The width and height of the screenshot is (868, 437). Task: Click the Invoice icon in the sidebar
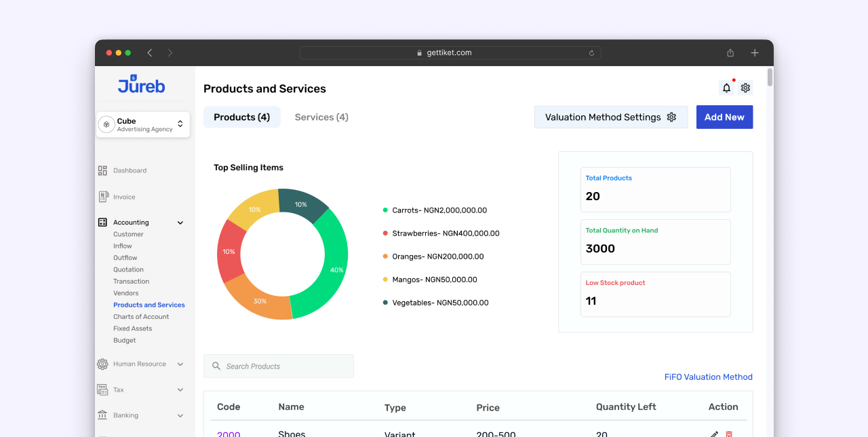[x=103, y=197]
